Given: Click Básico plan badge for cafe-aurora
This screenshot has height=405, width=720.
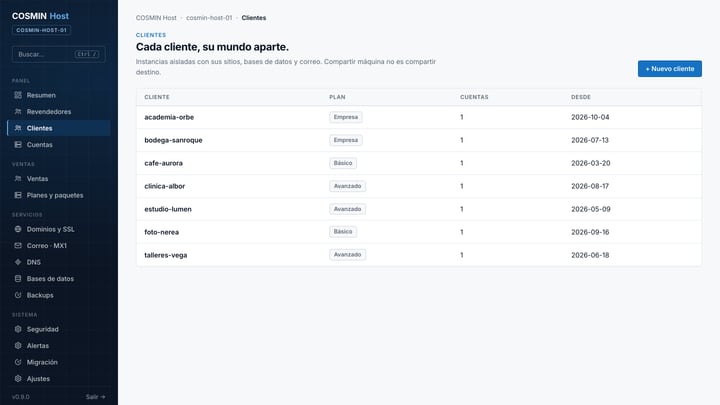Looking at the screenshot, I should [x=343, y=163].
